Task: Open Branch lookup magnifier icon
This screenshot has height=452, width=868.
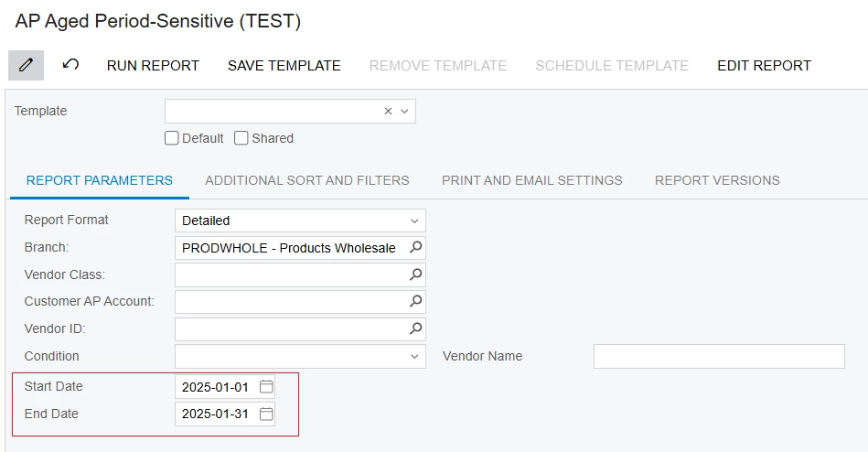Action: (x=415, y=247)
